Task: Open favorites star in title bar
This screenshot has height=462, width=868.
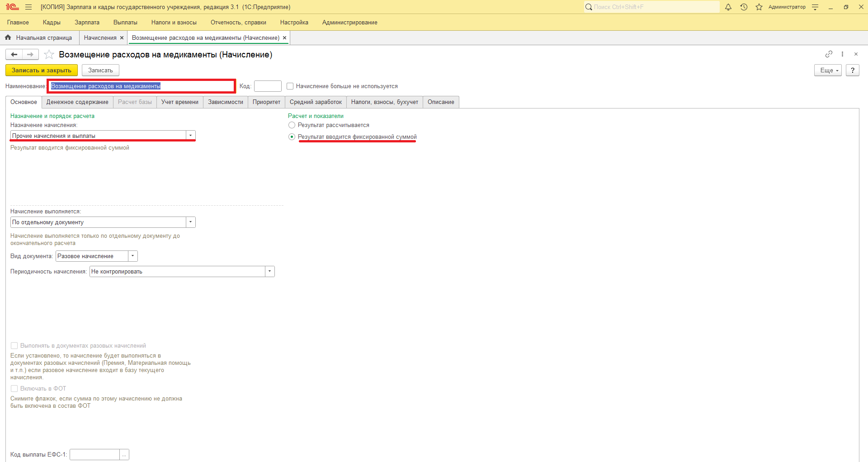Action: pos(759,7)
